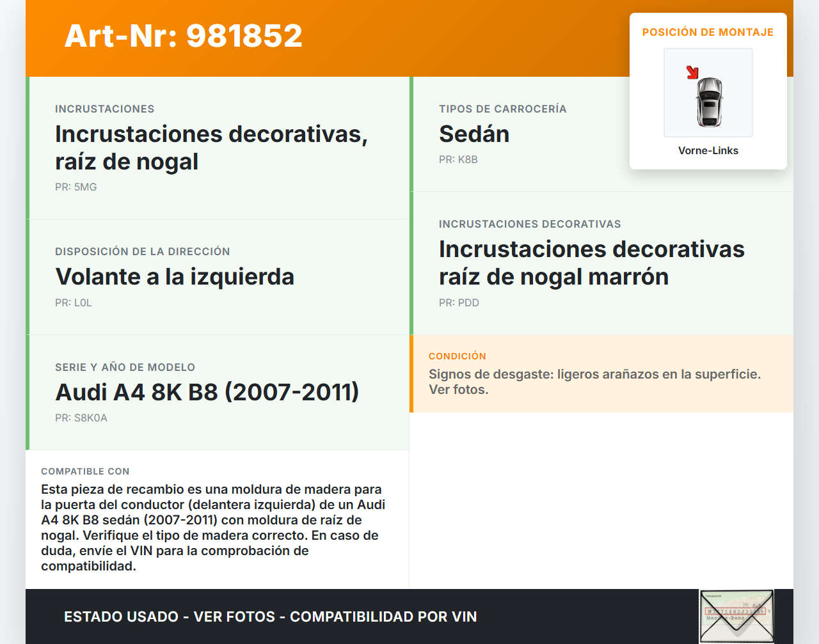Viewport: 819px width, 644px height.
Task: Click the PR: PDD code
Action: 459,303
